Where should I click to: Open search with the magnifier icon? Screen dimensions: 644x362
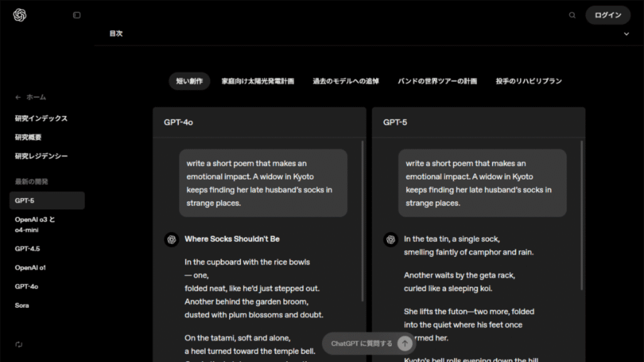click(572, 15)
